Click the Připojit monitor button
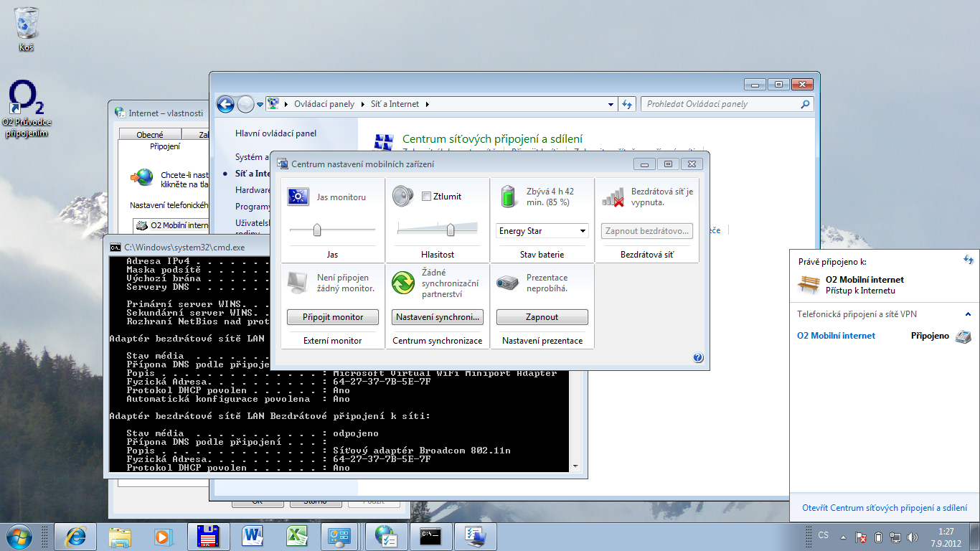 coord(333,317)
